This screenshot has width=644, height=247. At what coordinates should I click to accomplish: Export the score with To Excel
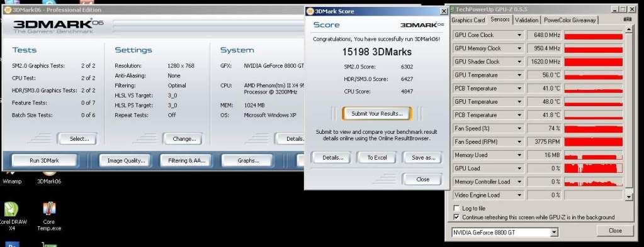pos(376,158)
